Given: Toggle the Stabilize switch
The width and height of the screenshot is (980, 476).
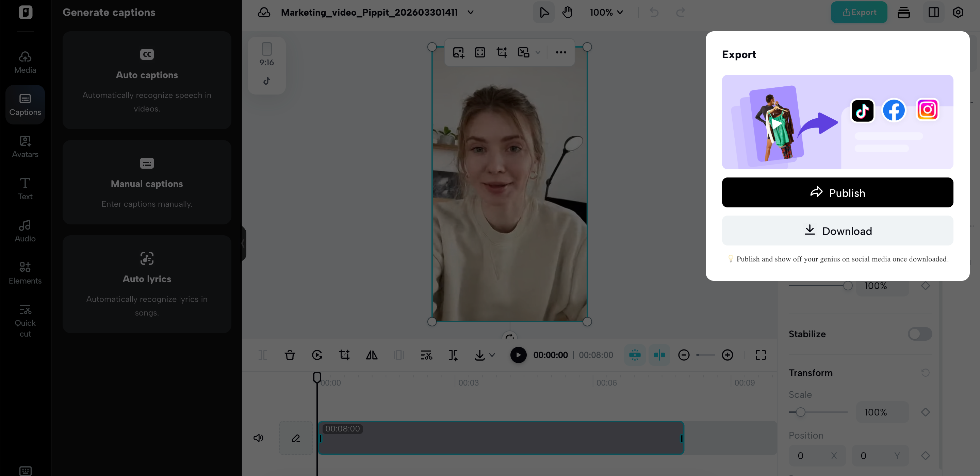Looking at the screenshot, I should pyautogui.click(x=919, y=334).
